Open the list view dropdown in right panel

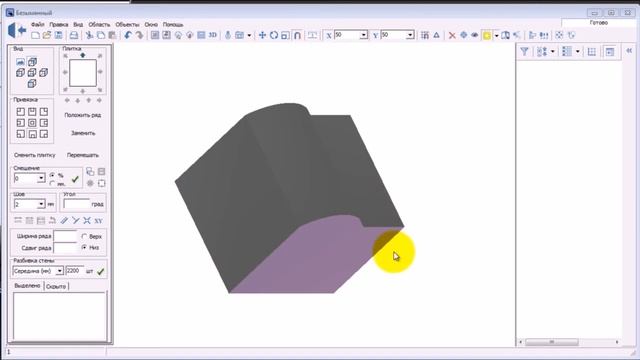tap(578, 51)
